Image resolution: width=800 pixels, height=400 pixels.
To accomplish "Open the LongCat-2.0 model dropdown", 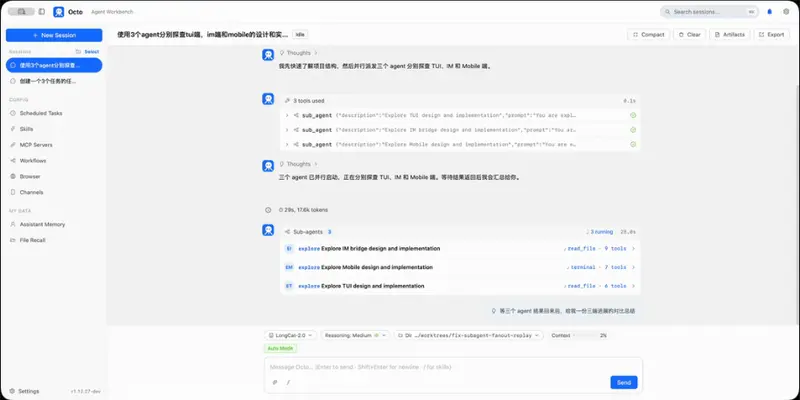I will [290, 336].
